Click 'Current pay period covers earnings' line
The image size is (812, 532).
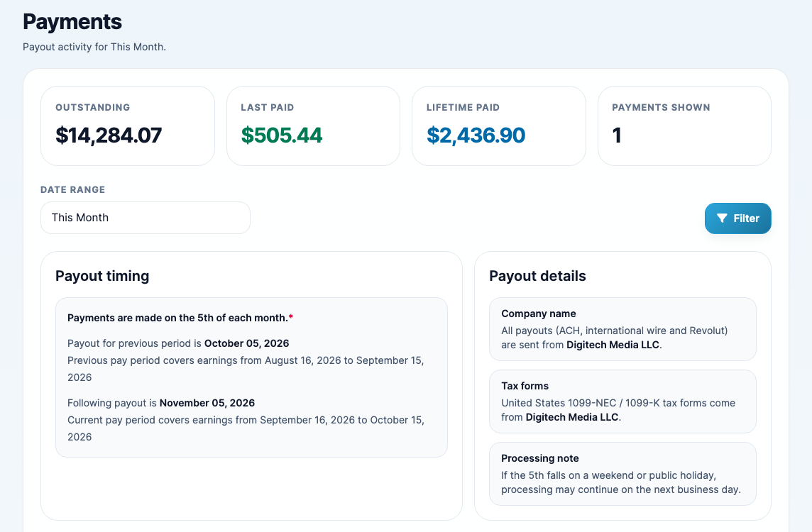pos(246,428)
